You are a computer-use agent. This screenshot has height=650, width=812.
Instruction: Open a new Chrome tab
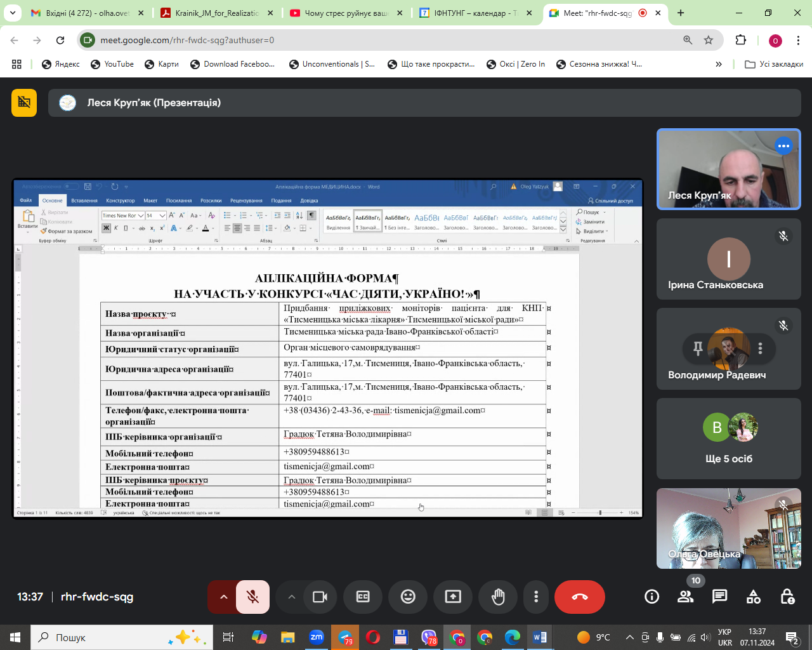(x=681, y=13)
